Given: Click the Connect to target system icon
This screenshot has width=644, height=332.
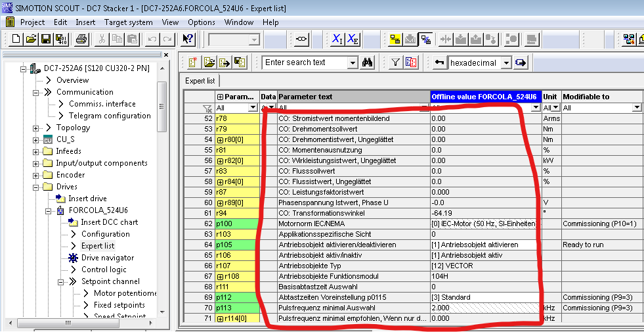Looking at the screenshot, I should [x=395, y=39].
